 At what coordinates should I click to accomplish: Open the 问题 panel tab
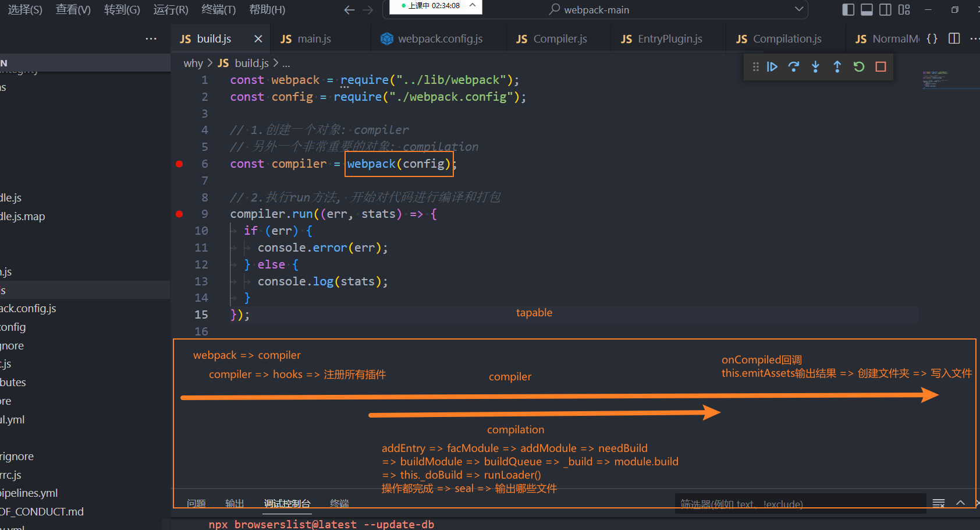(x=196, y=503)
